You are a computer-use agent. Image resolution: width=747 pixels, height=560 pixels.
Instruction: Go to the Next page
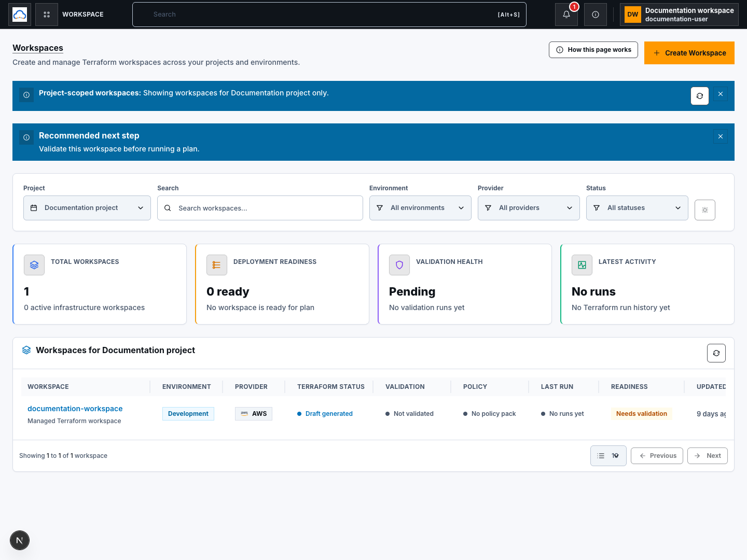pyautogui.click(x=708, y=456)
